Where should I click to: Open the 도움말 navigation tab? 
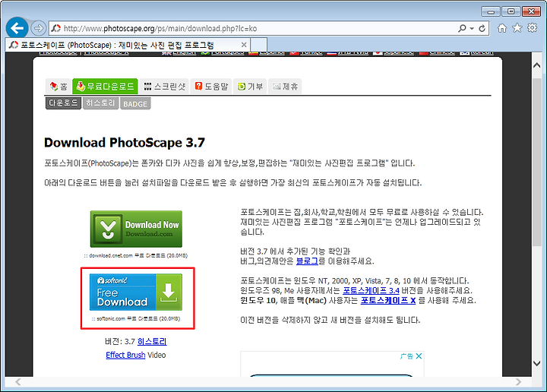211,86
